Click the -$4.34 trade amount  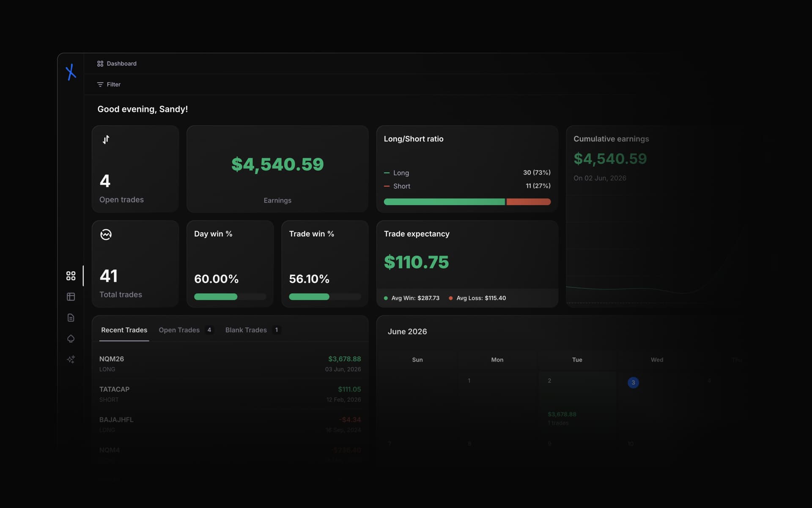coord(350,420)
